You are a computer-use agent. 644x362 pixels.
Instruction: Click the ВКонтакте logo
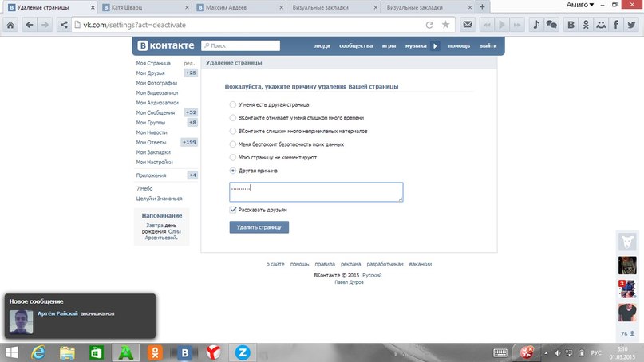click(x=166, y=45)
